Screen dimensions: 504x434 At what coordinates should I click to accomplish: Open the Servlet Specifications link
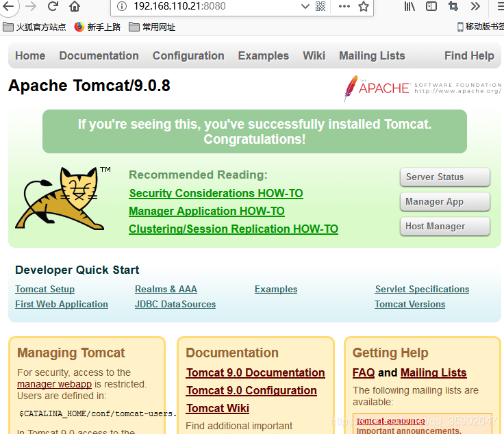[422, 289]
